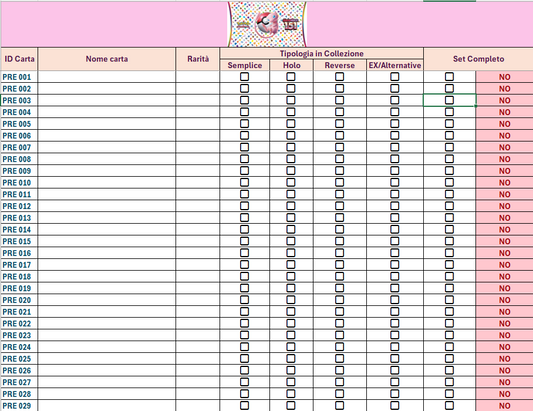Tick the Reverse checkbox for PRE 014

(339, 229)
